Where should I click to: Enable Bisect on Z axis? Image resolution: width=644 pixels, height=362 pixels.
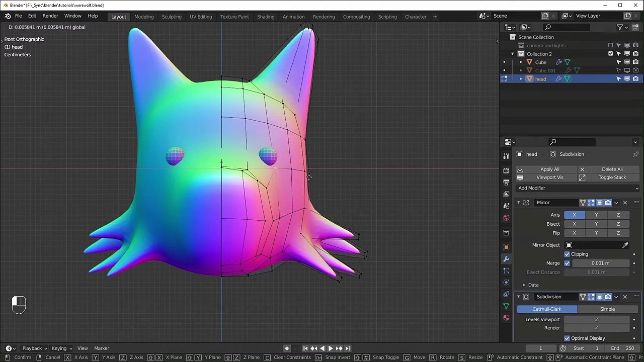click(618, 224)
